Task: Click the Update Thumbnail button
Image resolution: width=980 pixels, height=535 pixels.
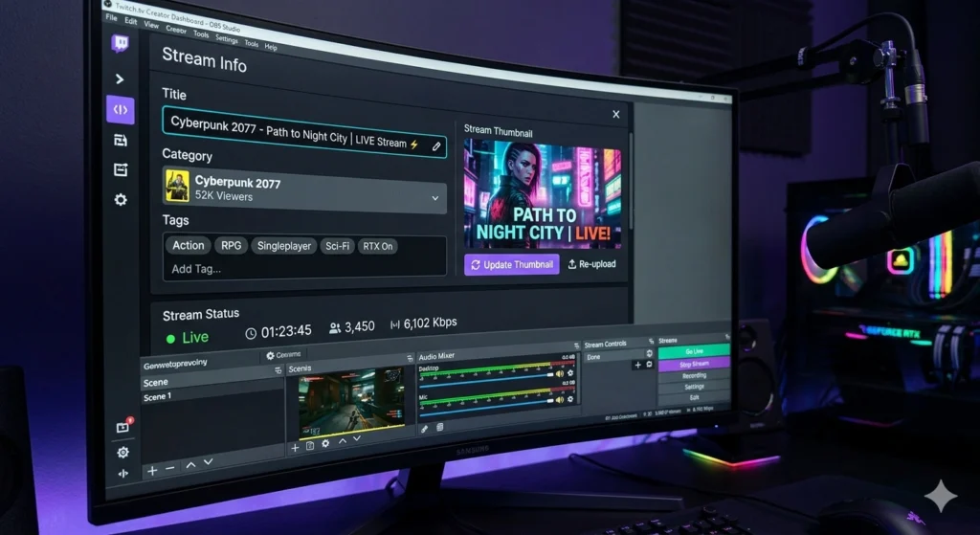Action: coord(511,264)
